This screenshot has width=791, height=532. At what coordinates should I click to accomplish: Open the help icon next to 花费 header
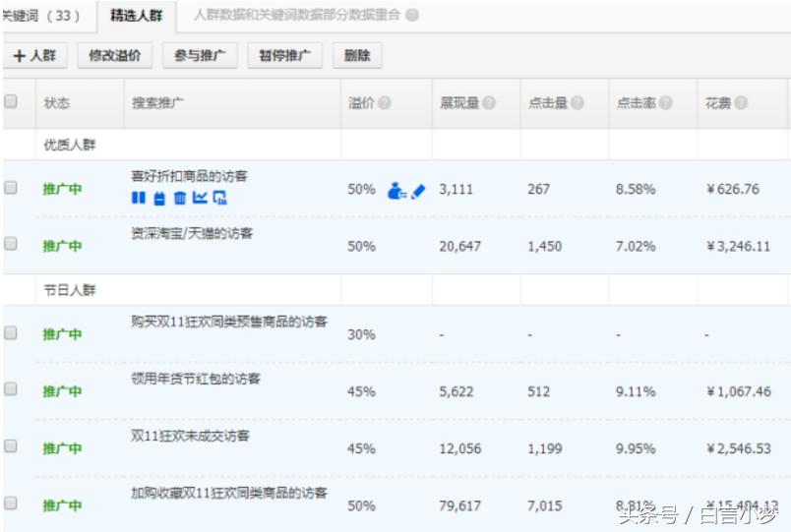[x=741, y=103]
